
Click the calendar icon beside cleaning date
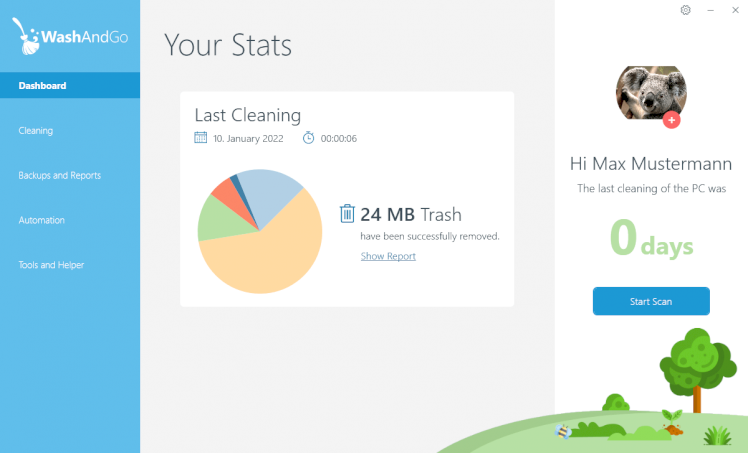pos(200,138)
